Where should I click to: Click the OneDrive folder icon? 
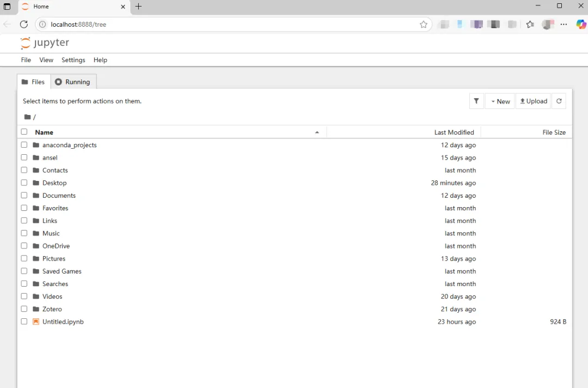coord(36,246)
